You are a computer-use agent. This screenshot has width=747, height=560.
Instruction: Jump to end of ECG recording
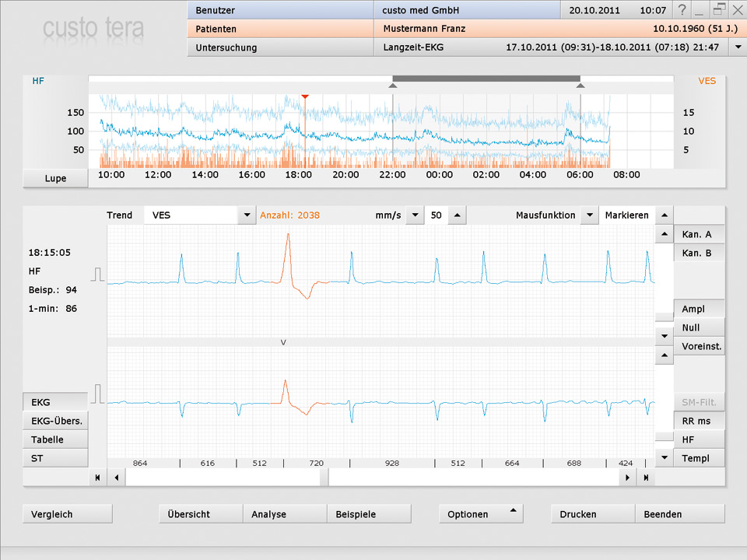point(646,478)
